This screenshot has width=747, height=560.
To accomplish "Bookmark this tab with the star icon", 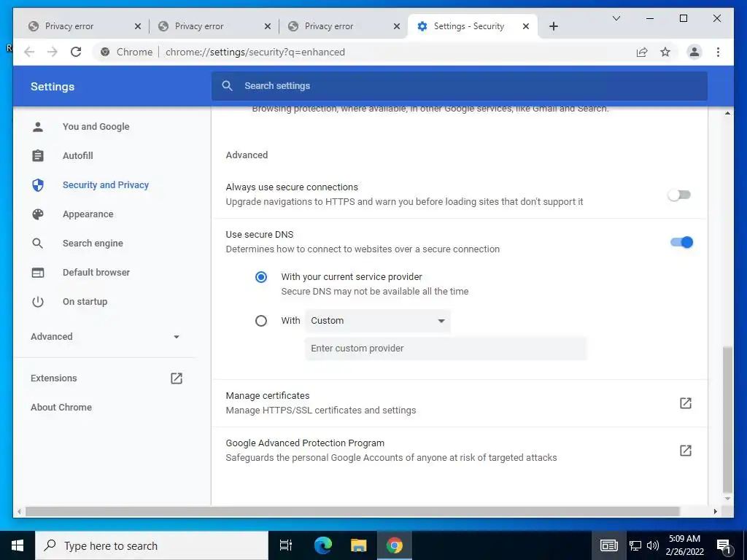I will (x=665, y=52).
